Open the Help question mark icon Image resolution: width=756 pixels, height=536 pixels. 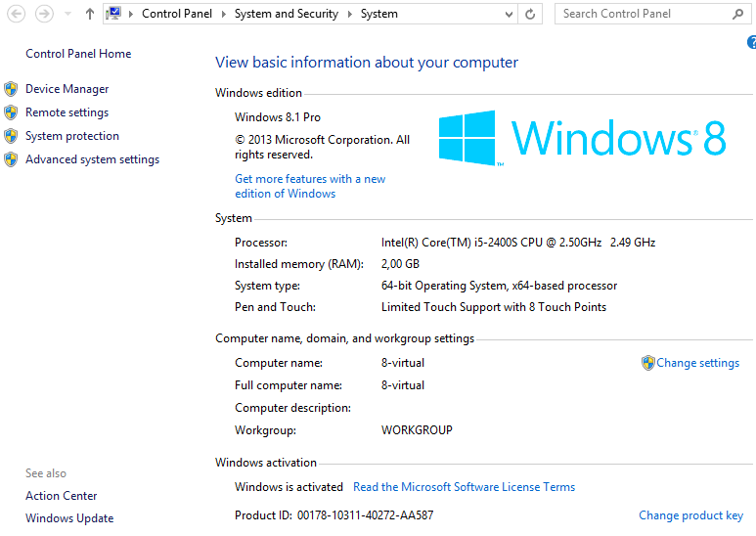(x=752, y=42)
